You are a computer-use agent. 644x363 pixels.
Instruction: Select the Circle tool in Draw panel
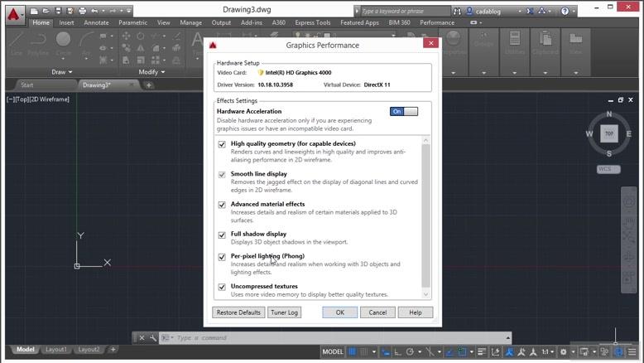[63, 43]
